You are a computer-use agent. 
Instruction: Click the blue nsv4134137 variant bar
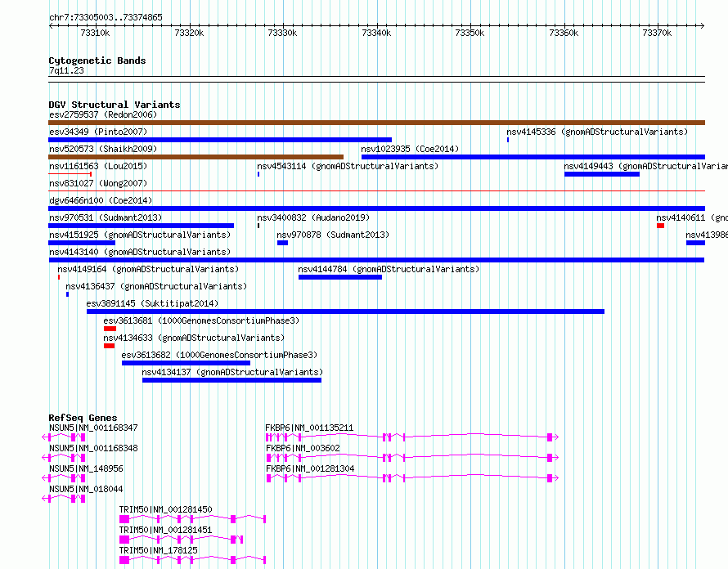click(232, 380)
